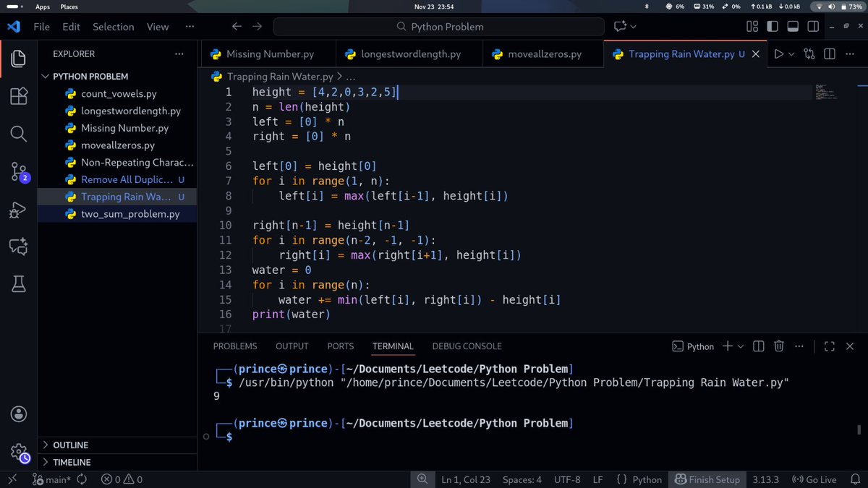Open count_vowels.py in Explorer
Screen dimensions: 868x488
coord(117,94)
